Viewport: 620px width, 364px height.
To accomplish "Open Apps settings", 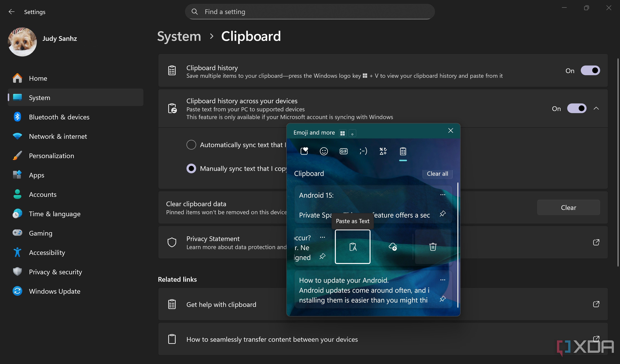I will pos(76,175).
